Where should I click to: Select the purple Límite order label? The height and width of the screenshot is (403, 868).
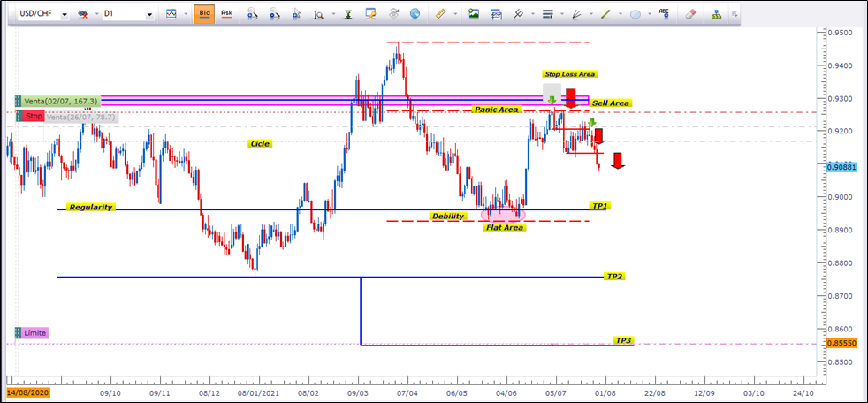35,333
